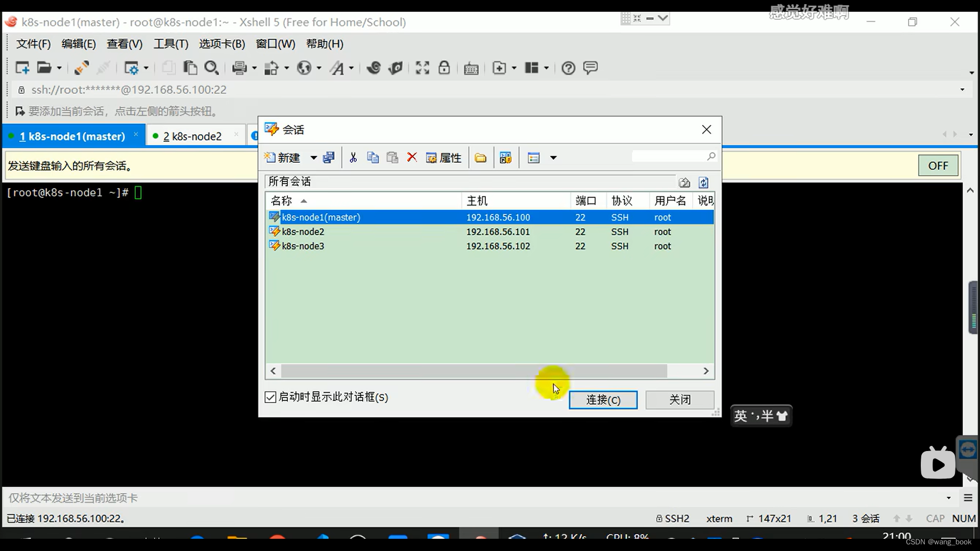980x551 pixels.
Task: Open the View (V) menu
Action: coord(125,44)
